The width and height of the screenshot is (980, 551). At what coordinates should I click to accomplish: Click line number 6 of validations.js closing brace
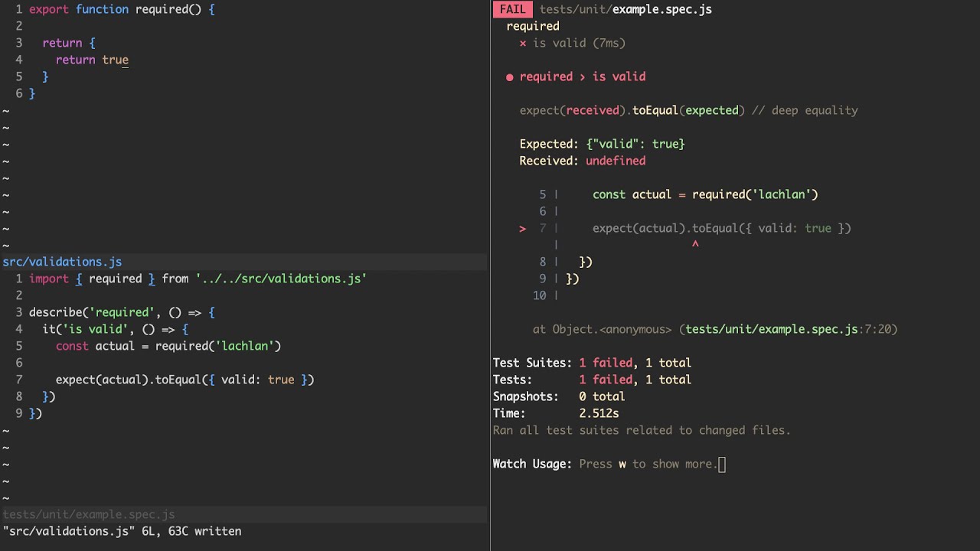point(19,93)
